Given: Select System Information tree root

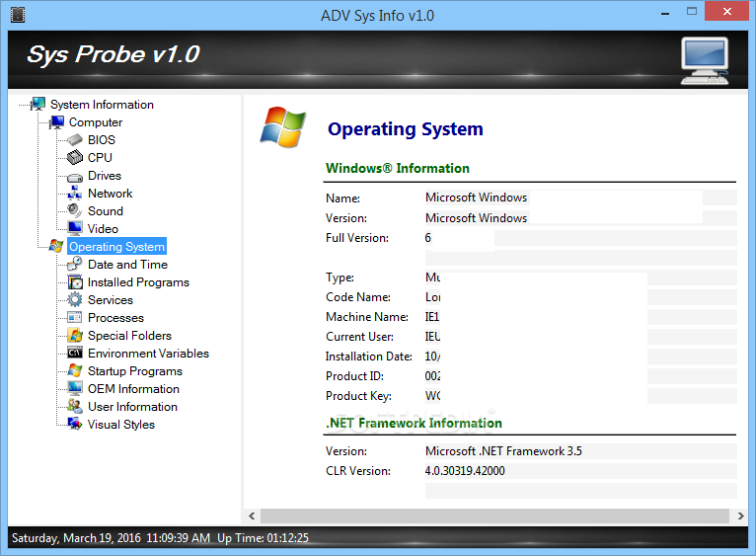Looking at the screenshot, I should point(102,105).
